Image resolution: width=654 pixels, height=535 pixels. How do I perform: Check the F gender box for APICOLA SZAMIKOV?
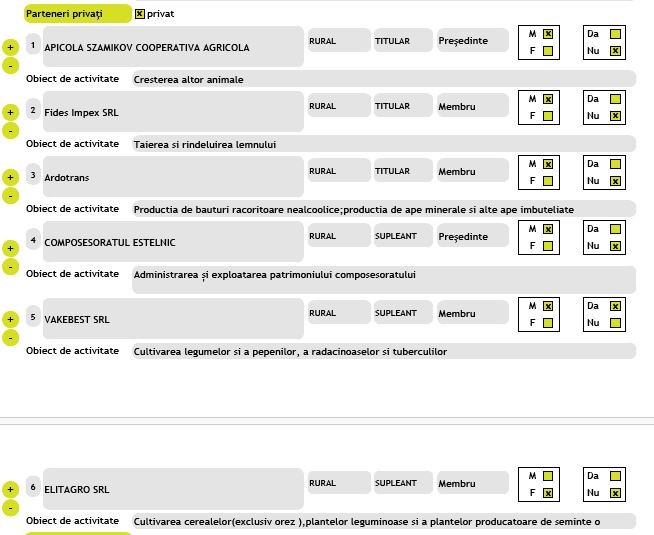point(548,51)
